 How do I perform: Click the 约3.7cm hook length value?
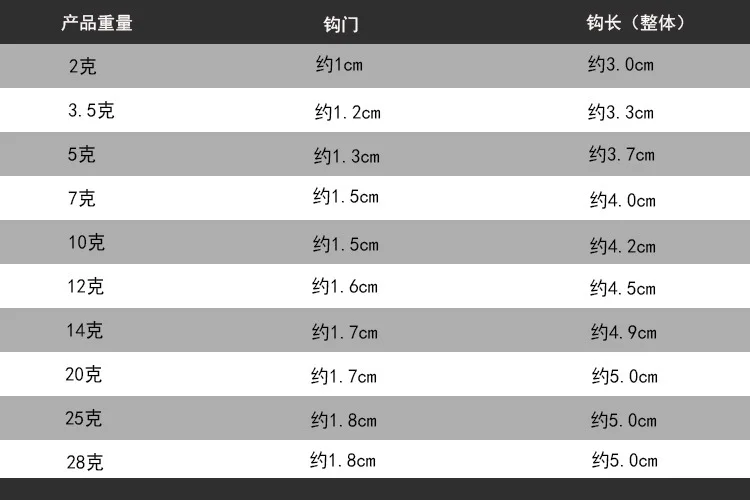622,155
